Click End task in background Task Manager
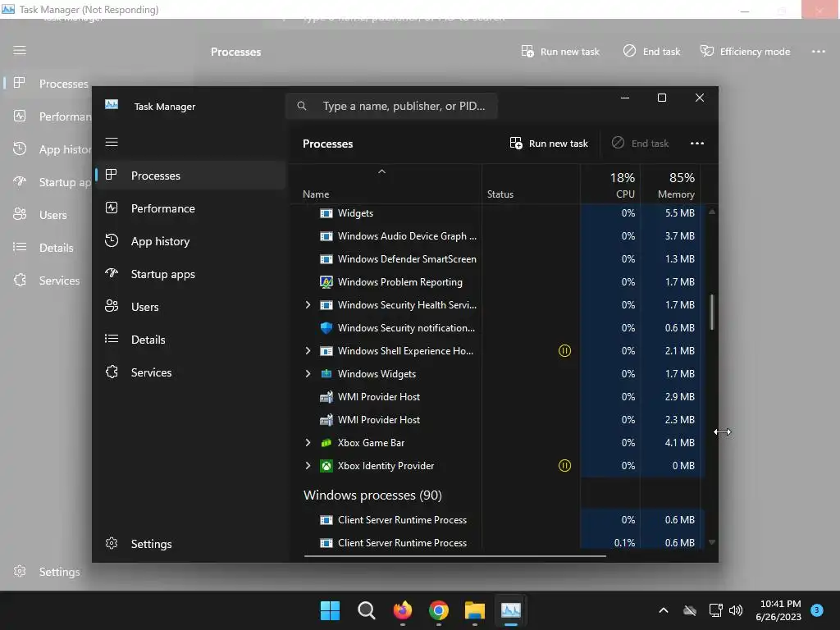Image resolution: width=840 pixels, height=630 pixels. pos(651,52)
